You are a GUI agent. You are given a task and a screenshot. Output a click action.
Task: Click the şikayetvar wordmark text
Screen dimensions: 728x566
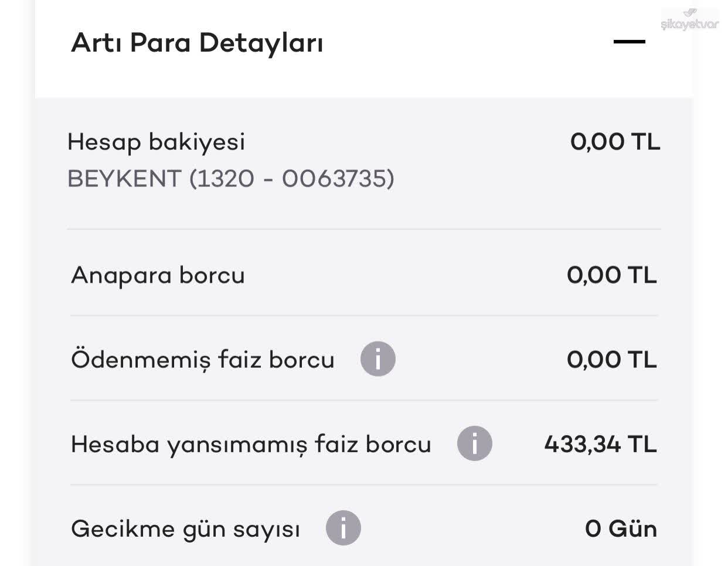click(x=689, y=25)
